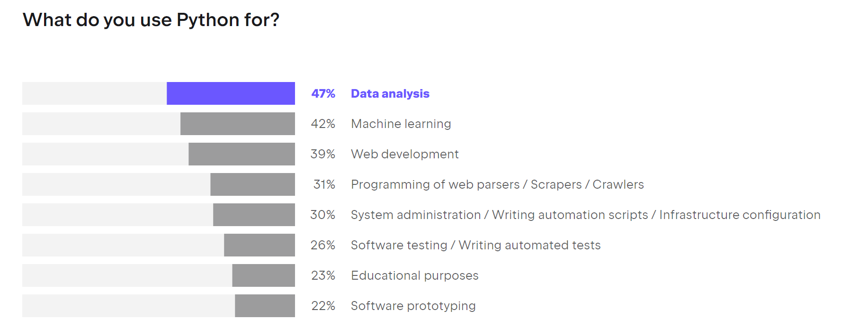Image resolution: width=868 pixels, height=329 pixels.
Task: Click the 47% value in purple
Action: (323, 94)
